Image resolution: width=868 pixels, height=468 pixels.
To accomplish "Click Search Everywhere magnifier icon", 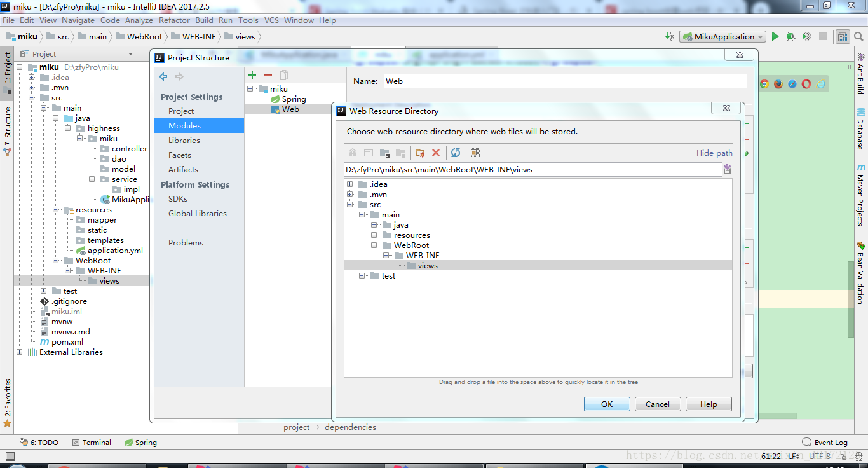I will [858, 36].
